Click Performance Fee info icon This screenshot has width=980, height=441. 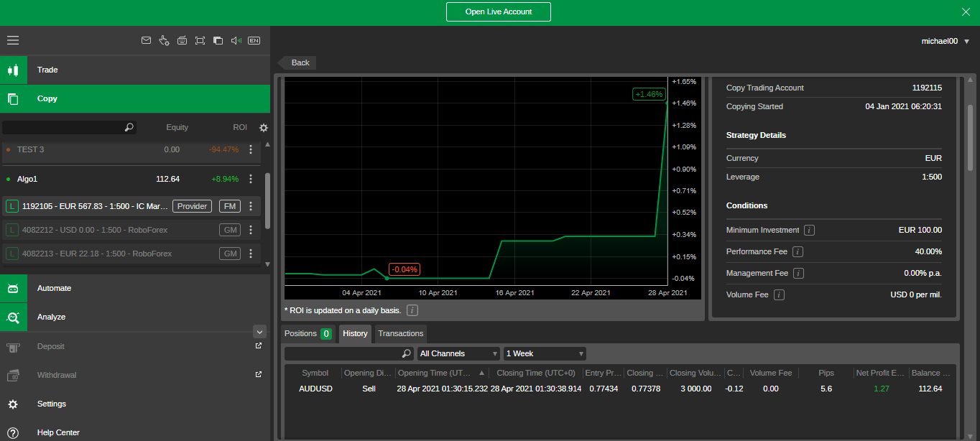click(798, 252)
